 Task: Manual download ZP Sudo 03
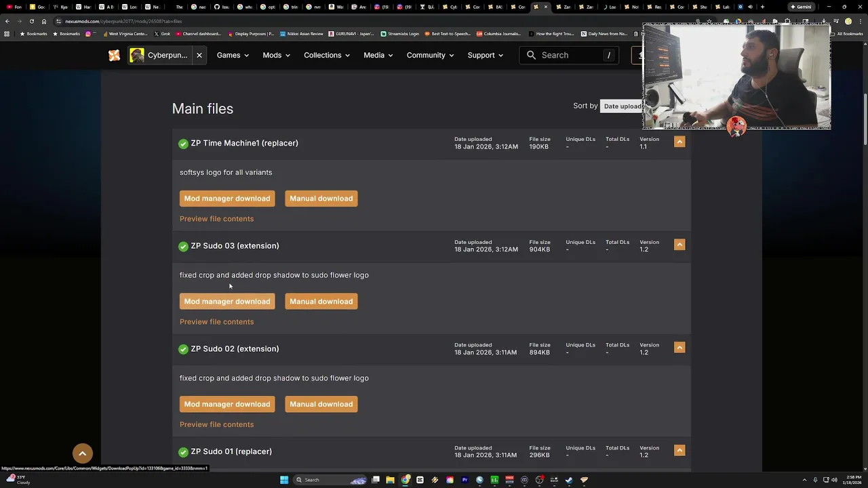[321, 302]
